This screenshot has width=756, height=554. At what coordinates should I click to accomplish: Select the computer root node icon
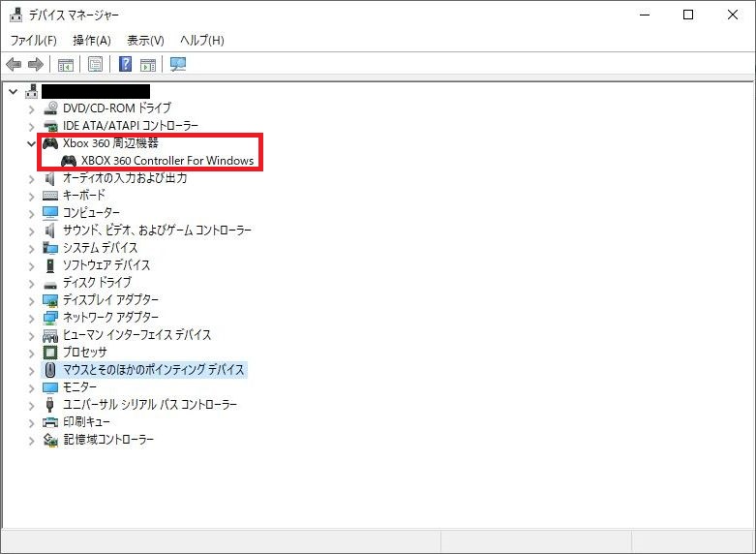tap(32, 91)
